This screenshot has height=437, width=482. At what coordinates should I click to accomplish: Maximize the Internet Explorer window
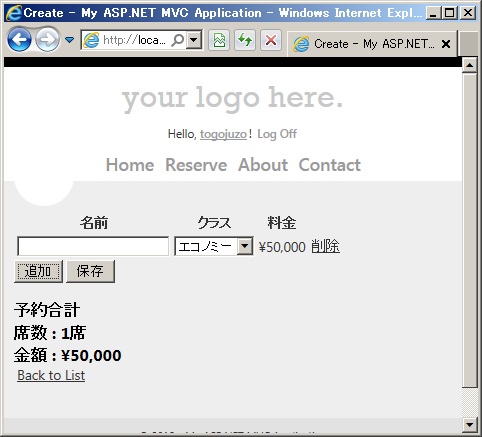pyautogui.click(x=449, y=13)
